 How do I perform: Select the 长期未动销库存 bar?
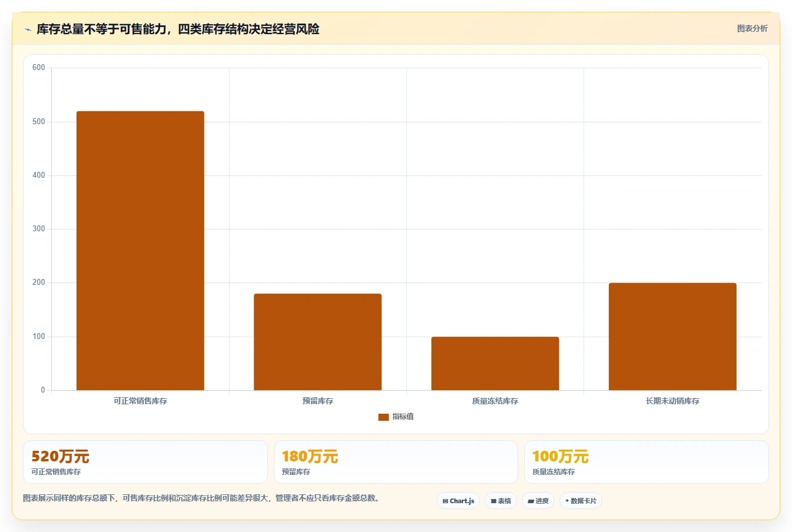(672, 337)
